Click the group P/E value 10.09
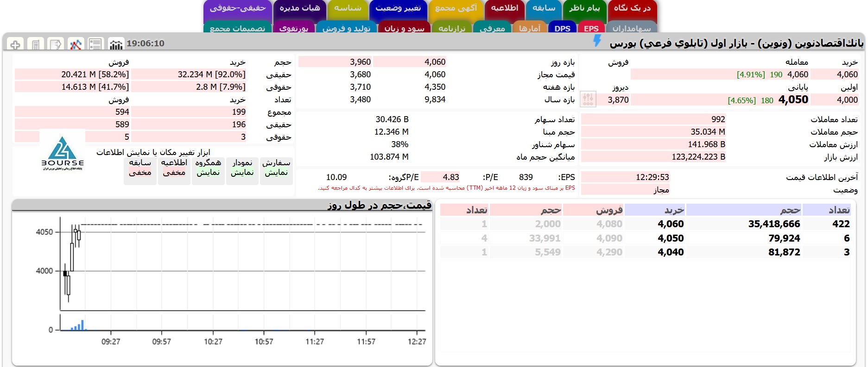Screen dimensions: 868x367 coord(336,177)
